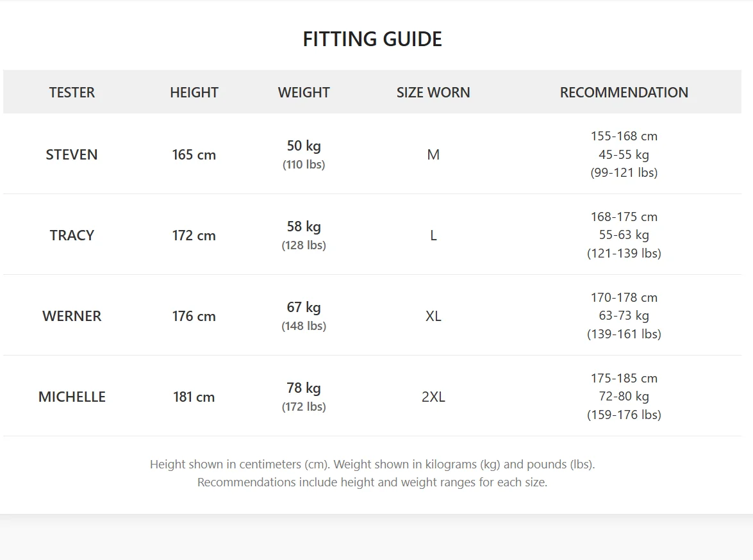Click the 155-168 cm recommendation text
Screen dimensions: 753x560
[x=624, y=136]
